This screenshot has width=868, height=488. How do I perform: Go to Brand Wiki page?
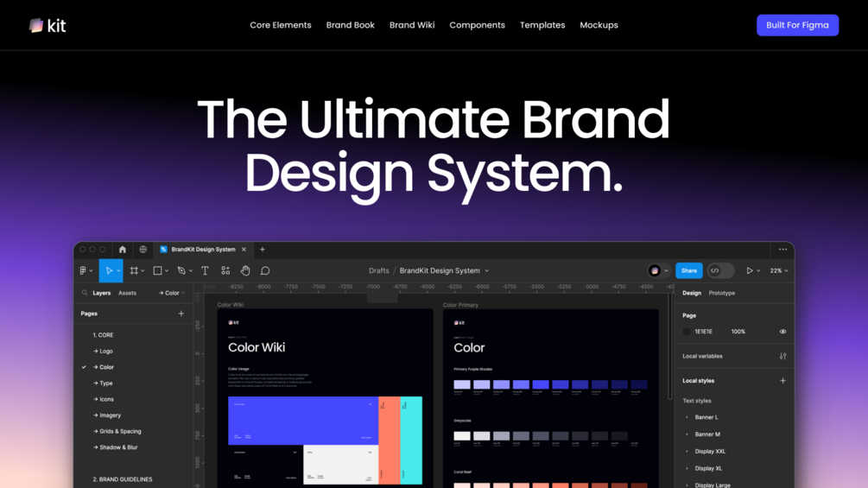coord(412,25)
